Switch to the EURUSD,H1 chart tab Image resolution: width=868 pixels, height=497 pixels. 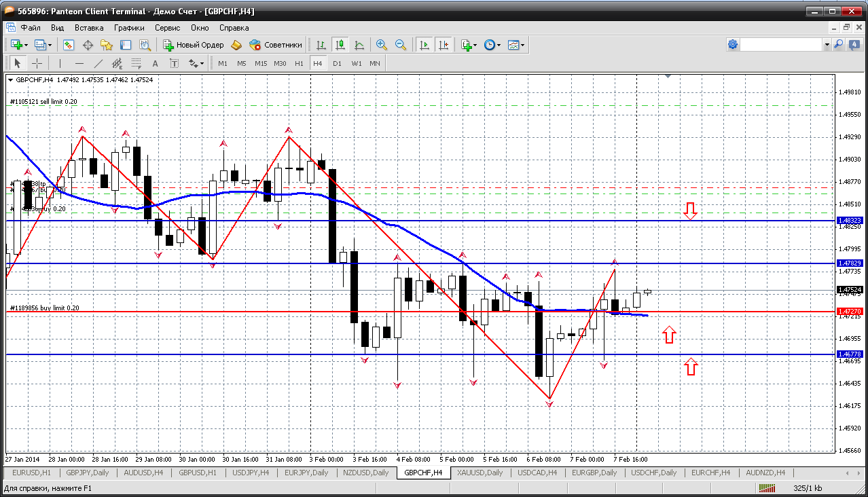(x=32, y=473)
